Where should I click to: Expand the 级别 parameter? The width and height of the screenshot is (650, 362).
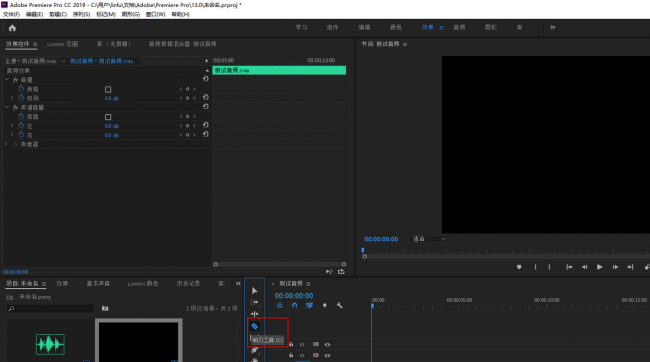pos(12,98)
